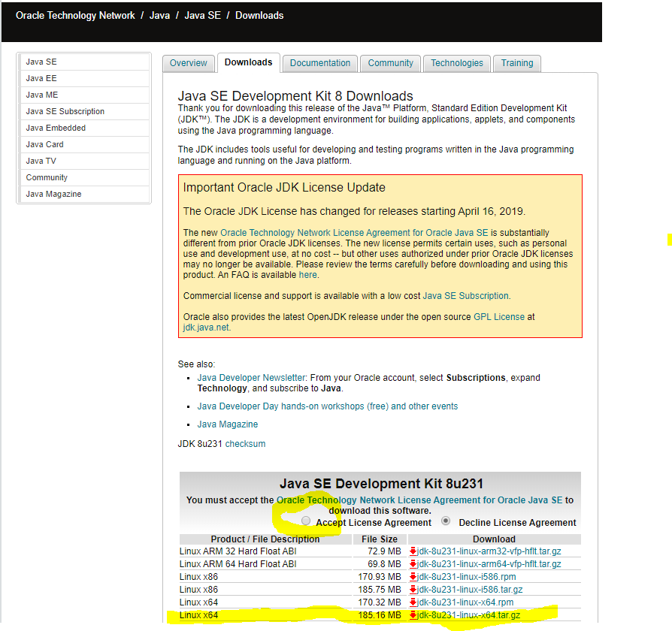The height and width of the screenshot is (631, 672).
Task: Visit jdk.java.net link
Action: (206, 328)
